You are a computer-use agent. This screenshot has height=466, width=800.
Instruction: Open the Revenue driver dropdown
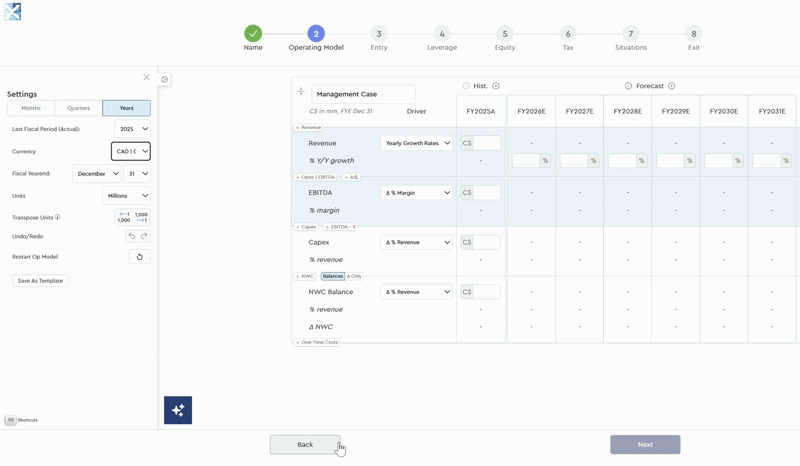(x=417, y=143)
